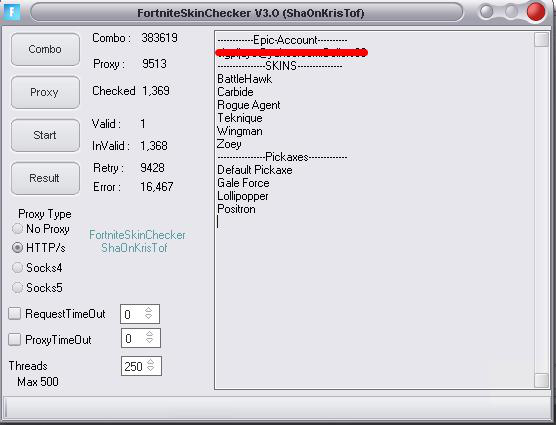Click the Valid count value 1
Viewport: 556px width, 425px height.
(143, 124)
